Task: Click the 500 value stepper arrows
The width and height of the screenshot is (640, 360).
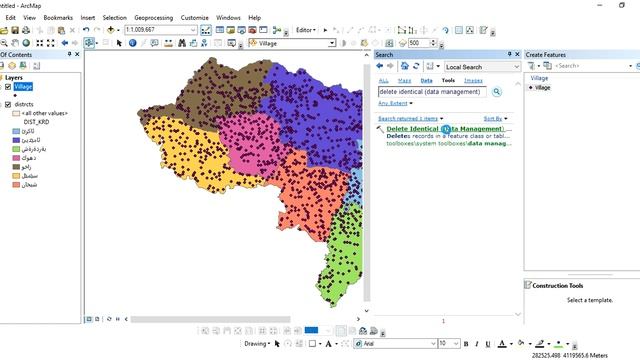Action: [434, 43]
